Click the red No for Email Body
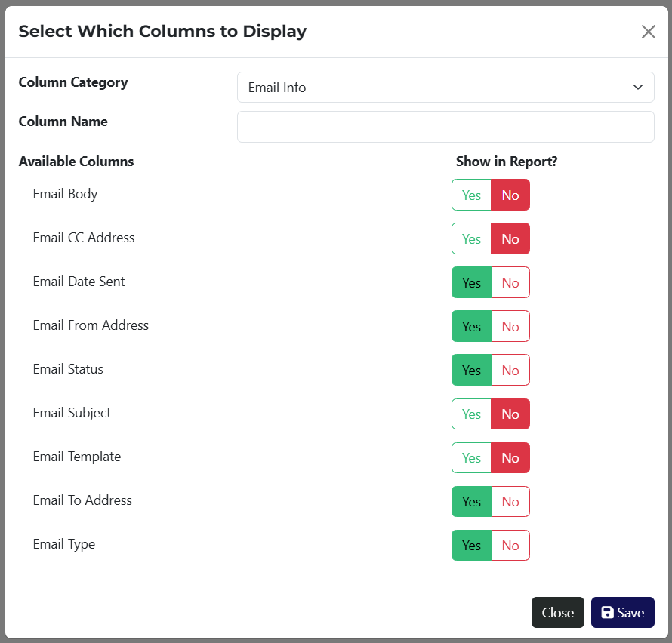 tap(510, 195)
